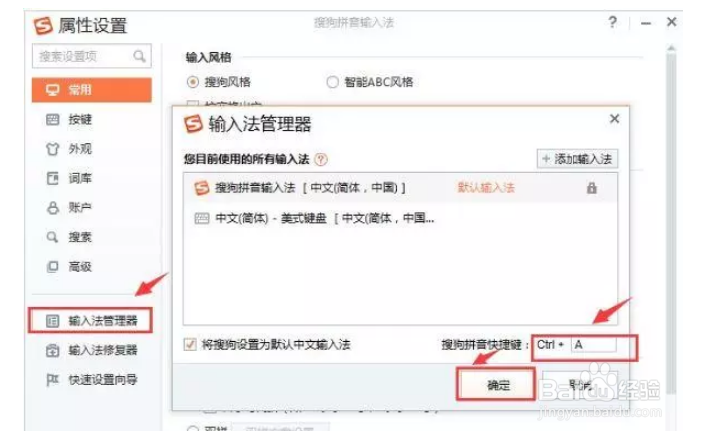The width and height of the screenshot is (701, 437).
Task: Click the Sogou logo in 输入法管理器 title
Action: tap(194, 124)
